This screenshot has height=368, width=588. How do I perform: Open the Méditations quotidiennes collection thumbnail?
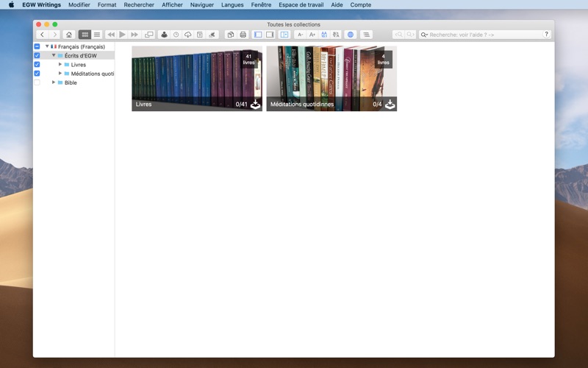click(x=331, y=79)
